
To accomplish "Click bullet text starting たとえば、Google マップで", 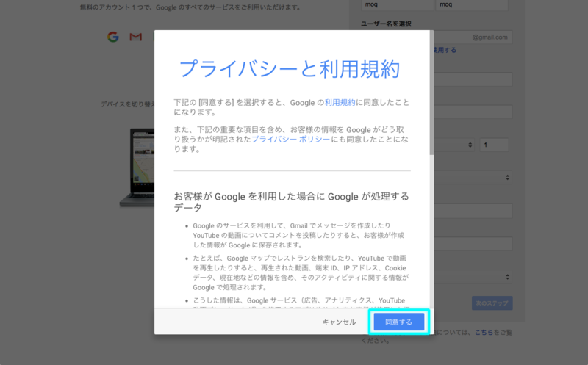I will (x=301, y=272).
